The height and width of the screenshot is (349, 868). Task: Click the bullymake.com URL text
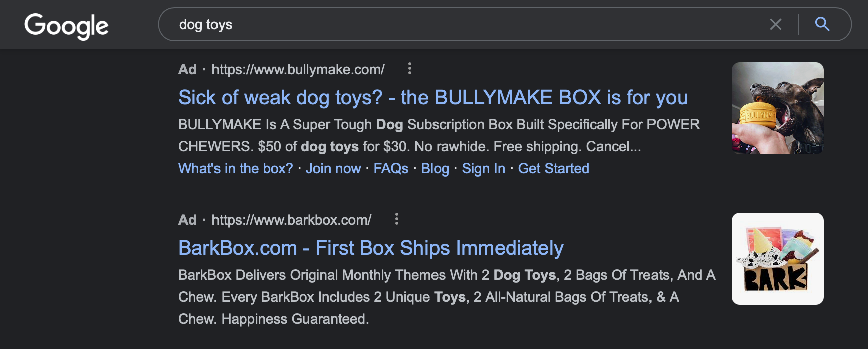(x=298, y=69)
